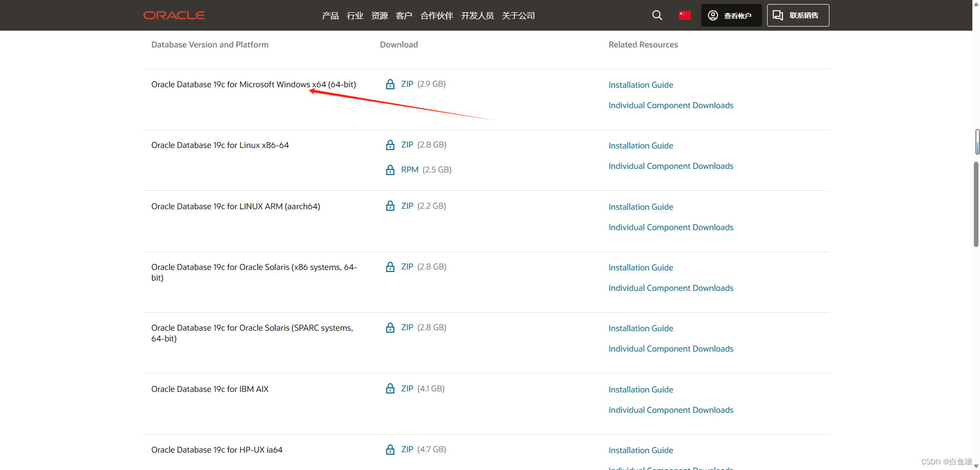
Task: Open the 客户 menu
Action: pyautogui.click(x=404, y=16)
